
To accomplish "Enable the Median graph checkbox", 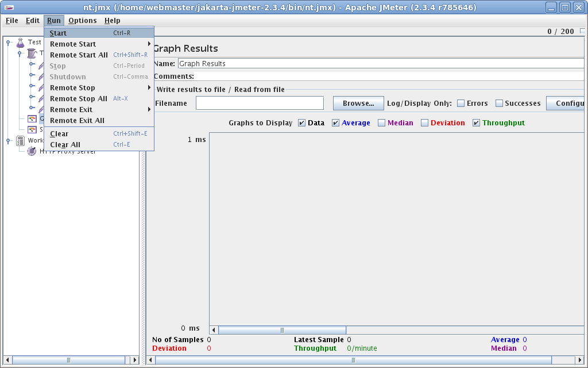I will click(381, 123).
